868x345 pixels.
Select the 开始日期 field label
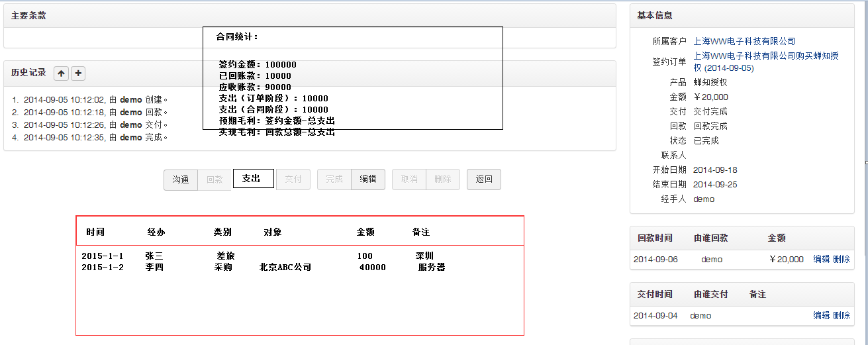pos(669,170)
